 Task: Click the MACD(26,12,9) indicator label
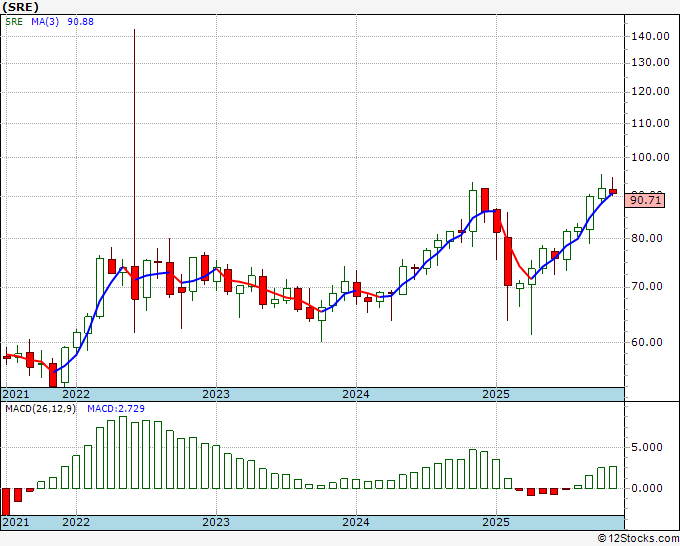(x=41, y=409)
